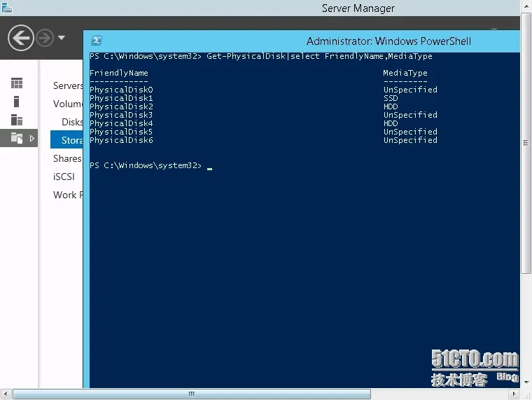Click the Server Manager app icon
532x400 pixels.
(x=6, y=8)
